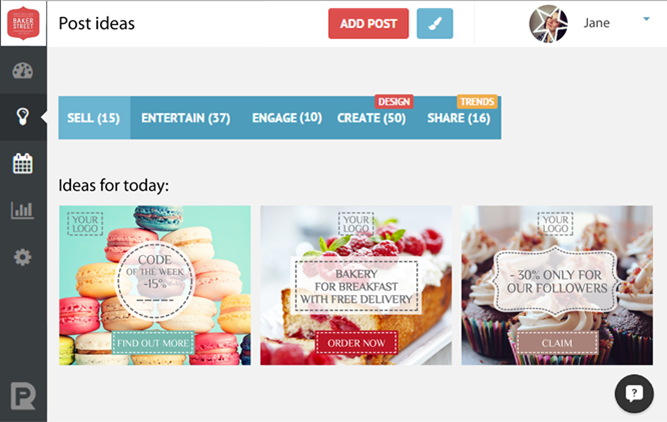
Task: Select the Bakery for Breakfast post idea
Action: [356, 285]
